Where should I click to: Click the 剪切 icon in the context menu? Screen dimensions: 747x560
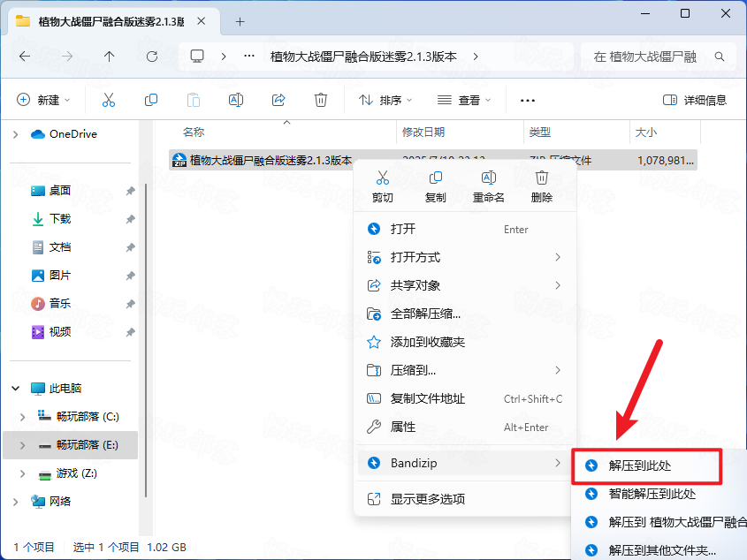383,178
